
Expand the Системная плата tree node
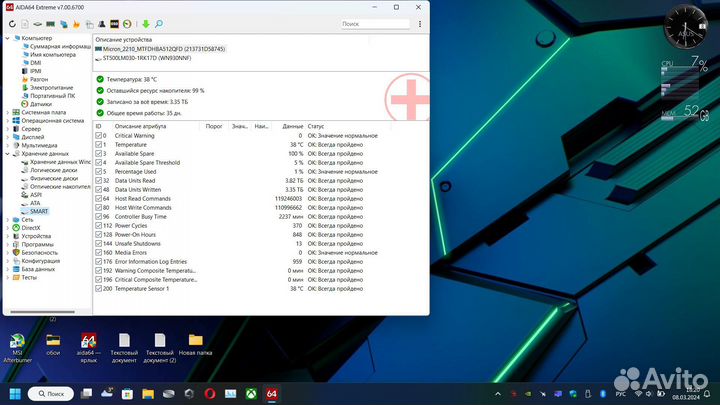7,112
